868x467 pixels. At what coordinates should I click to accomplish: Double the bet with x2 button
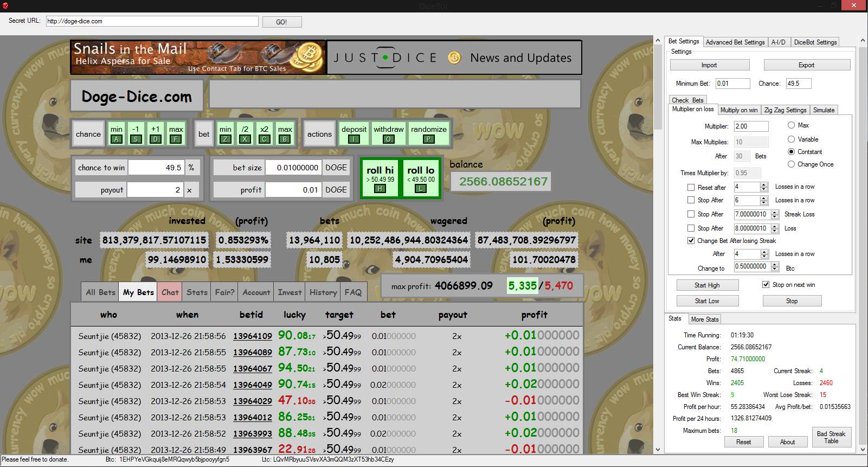click(x=265, y=134)
